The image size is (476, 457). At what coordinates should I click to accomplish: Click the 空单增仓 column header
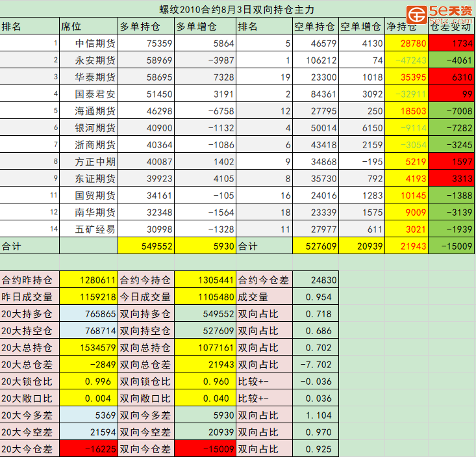point(360,27)
